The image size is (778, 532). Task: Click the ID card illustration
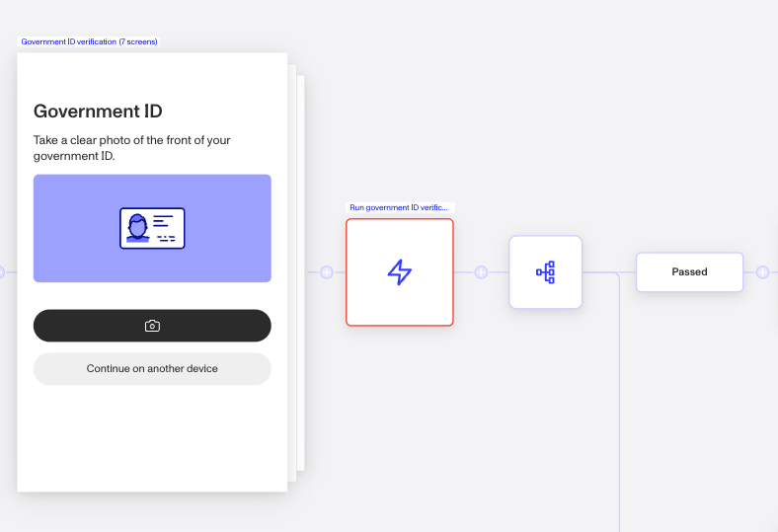pos(152,228)
